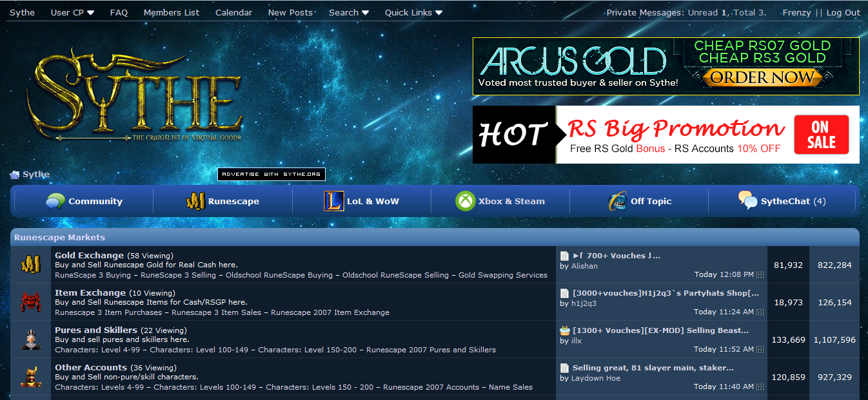This screenshot has width=868, height=400.
Task: Open RuneScape 3 Buying subforum
Action: point(93,275)
